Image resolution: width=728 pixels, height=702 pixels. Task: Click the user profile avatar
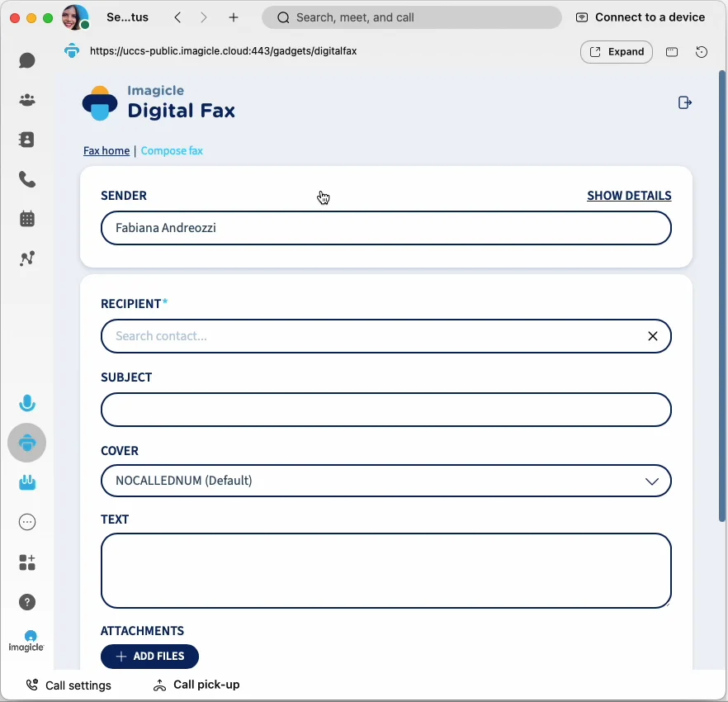pos(75,17)
